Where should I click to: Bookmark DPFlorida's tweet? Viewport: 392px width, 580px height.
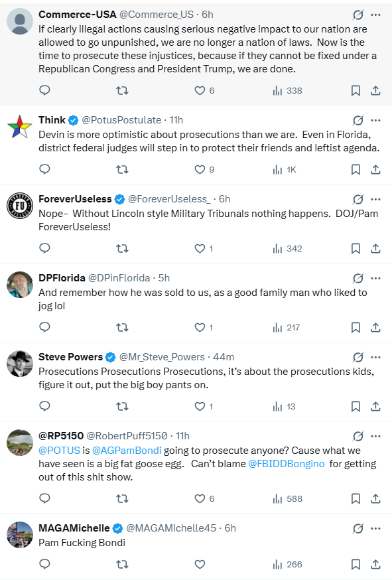(356, 327)
